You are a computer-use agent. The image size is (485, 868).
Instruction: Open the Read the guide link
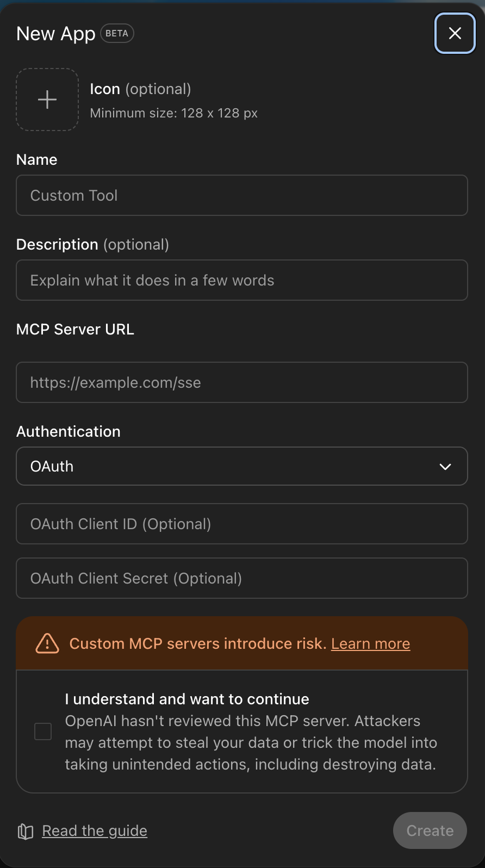[95, 831]
